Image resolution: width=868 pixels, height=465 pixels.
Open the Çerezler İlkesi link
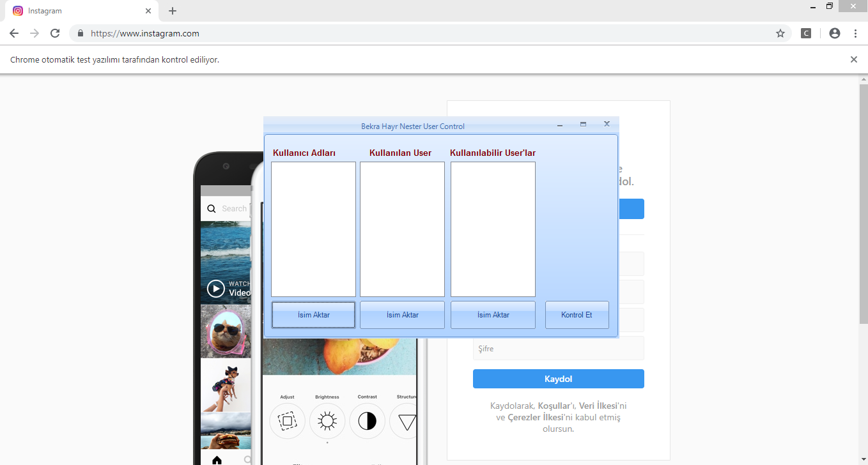(x=535, y=417)
